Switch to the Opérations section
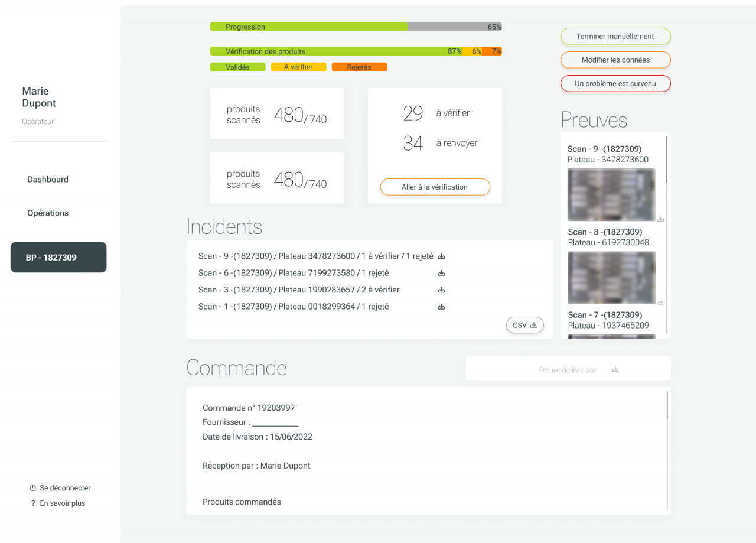Image resolution: width=756 pixels, height=543 pixels. point(48,213)
